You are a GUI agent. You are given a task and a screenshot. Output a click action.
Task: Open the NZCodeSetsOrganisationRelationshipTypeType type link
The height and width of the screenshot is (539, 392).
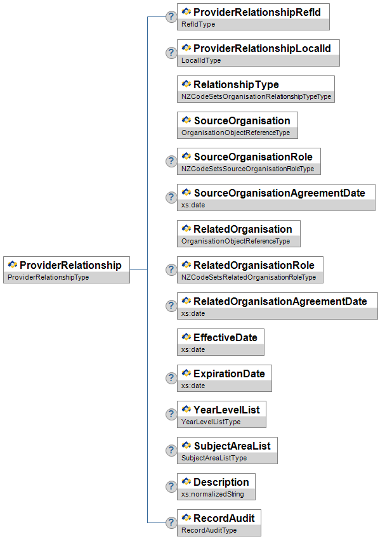click(x=256, y=97)
